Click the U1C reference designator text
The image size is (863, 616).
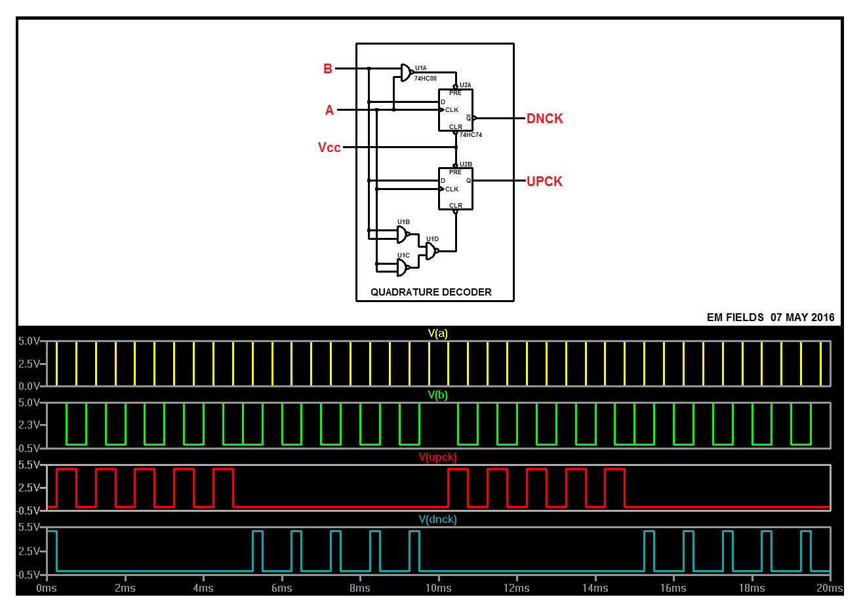tap(403, 256)
